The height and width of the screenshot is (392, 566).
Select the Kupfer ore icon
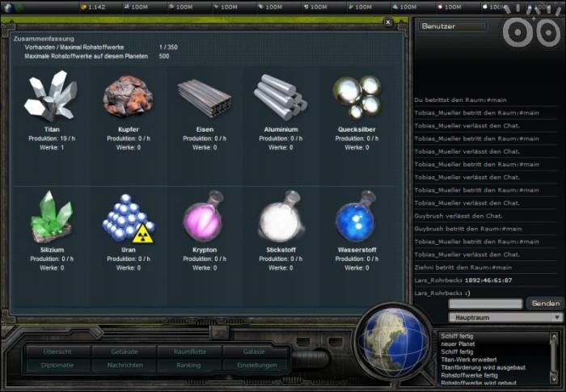click(x=128, y=96)
